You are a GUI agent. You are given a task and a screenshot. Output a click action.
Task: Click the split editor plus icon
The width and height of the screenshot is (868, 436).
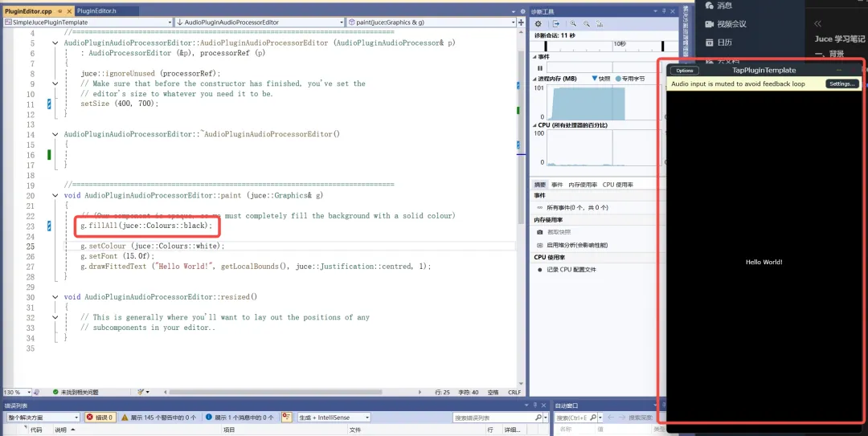point(521,22)
